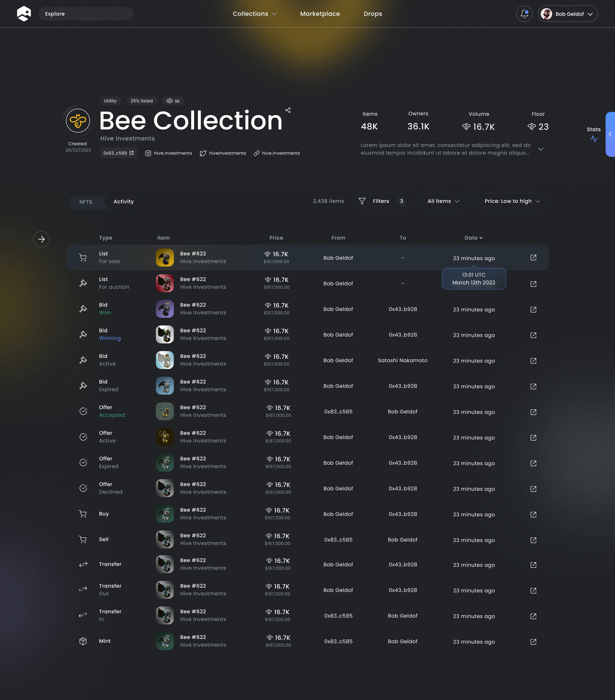Open the Filters button
The height and width of the screenshot is (700, 615).
point(381,201)
